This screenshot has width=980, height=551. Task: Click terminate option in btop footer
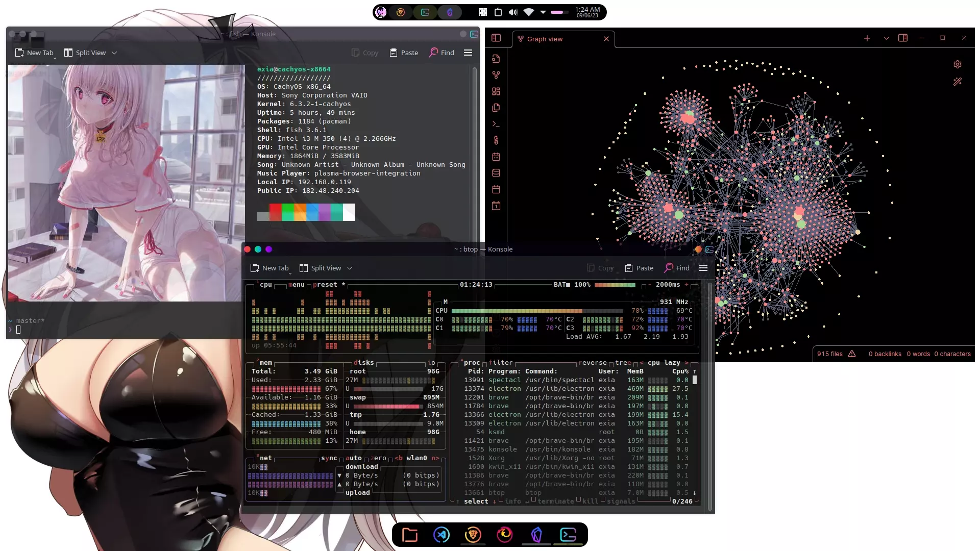click(556, 502)
